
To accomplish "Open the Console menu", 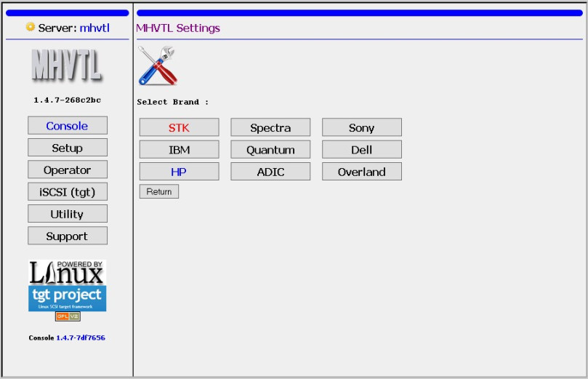I will pos(68,126).
